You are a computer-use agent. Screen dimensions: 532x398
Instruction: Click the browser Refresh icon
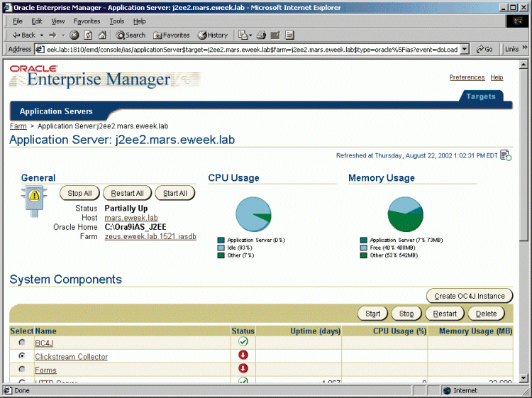click(88, 35)
